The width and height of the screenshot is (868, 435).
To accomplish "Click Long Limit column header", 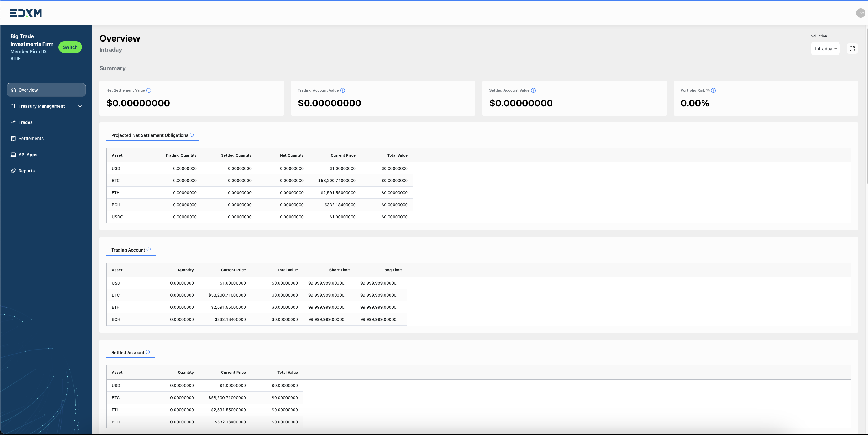I will point(392,270).
